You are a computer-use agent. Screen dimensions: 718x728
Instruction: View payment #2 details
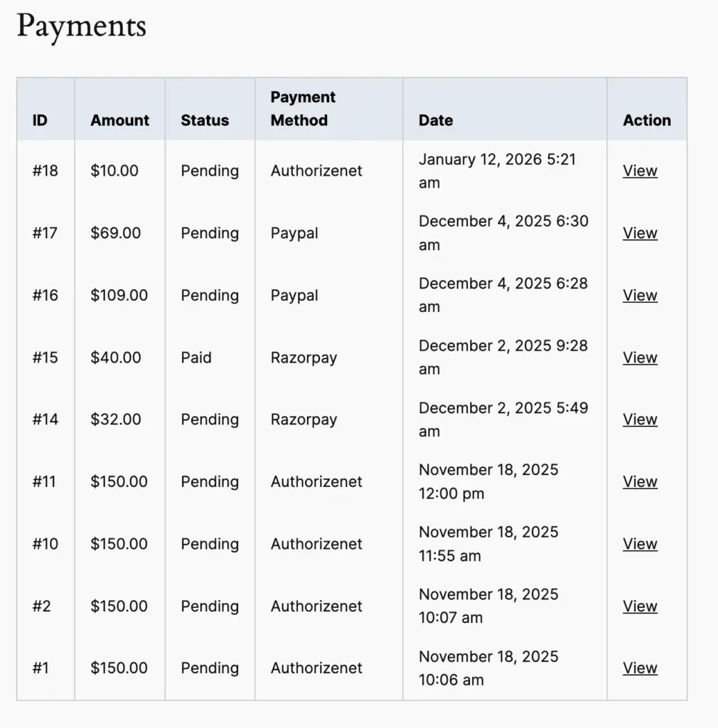tap(639, 606)
